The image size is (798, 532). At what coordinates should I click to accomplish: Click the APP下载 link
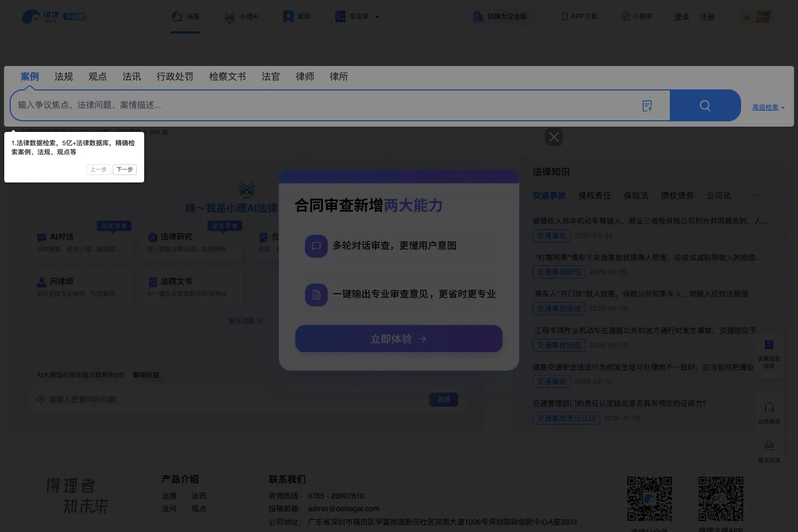click(x=579, y=16)
